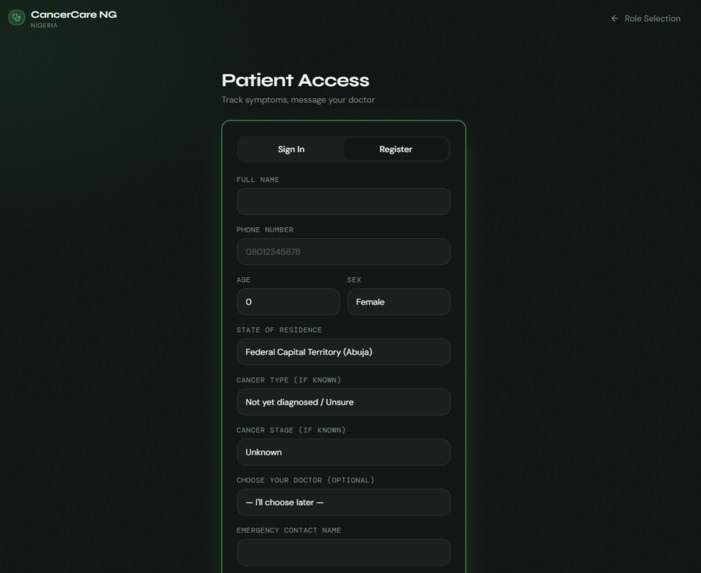Click the CancerCare NG stethoscope logo icon
Image resolution: width=701 pixels, height=573 pixels.
[17, 18]
